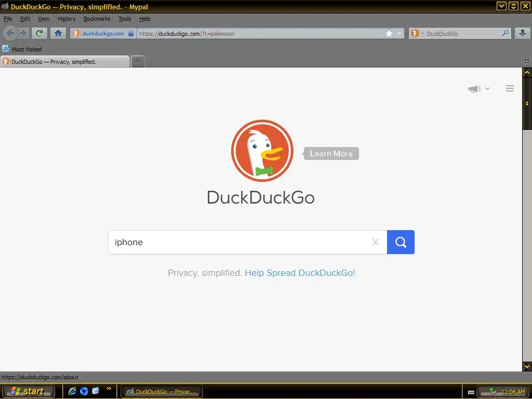Go forward with the Forward arrow button

[x=23, y=33]
